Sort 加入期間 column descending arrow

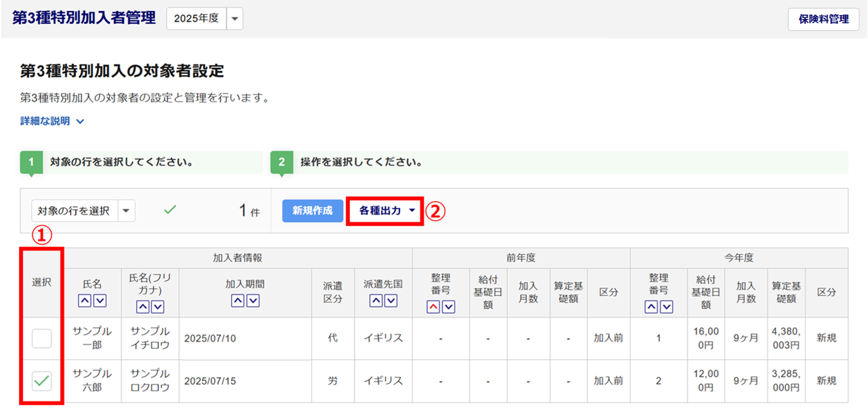(253, 301)
